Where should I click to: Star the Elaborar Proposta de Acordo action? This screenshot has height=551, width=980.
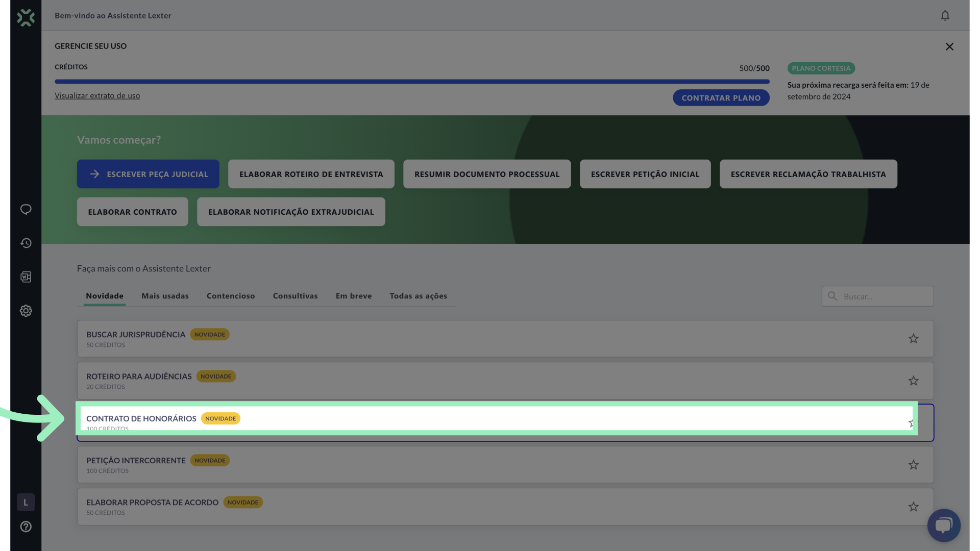913,507
